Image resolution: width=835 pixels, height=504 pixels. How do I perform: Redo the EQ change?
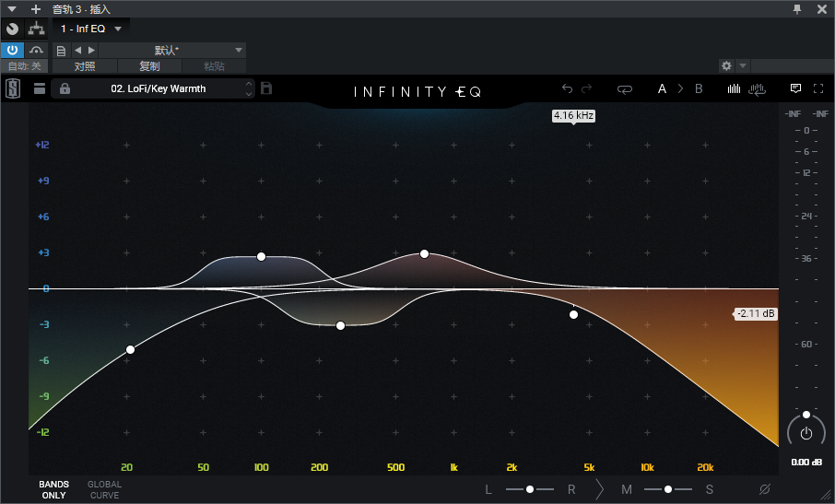pyautogui.click(x=587, y=88)
